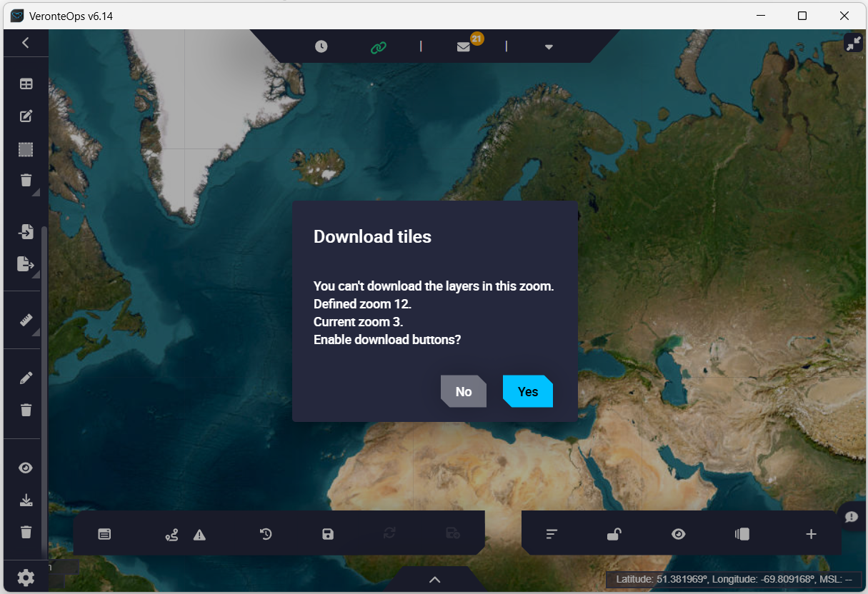Click the green link connection icon

[x=378, y=47]
